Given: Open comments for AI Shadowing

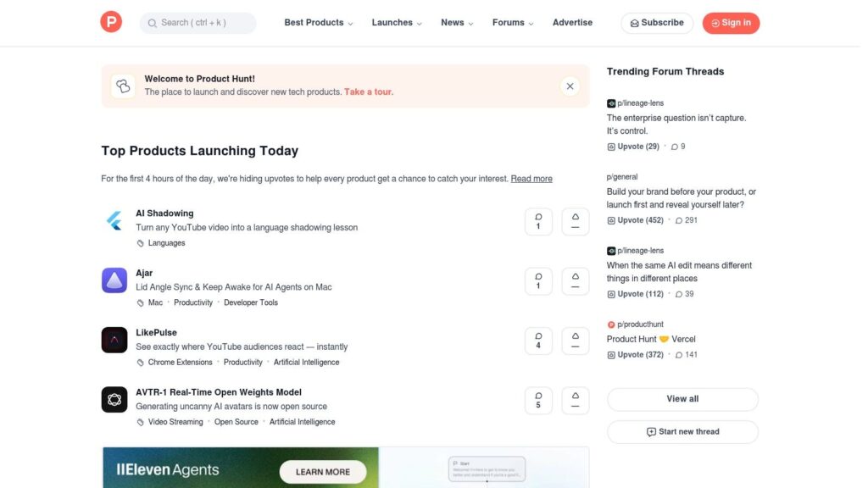Looking at the screenshot, I should [538, 221].
